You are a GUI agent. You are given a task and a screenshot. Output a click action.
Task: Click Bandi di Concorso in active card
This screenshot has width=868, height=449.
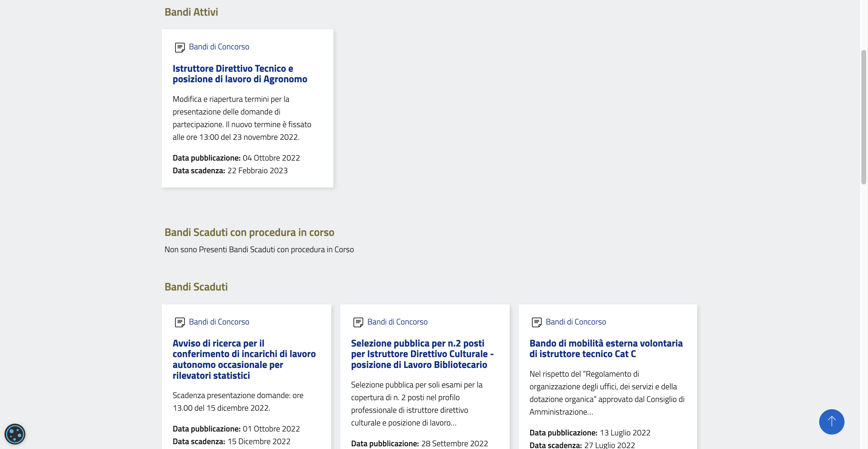point(219,47)
